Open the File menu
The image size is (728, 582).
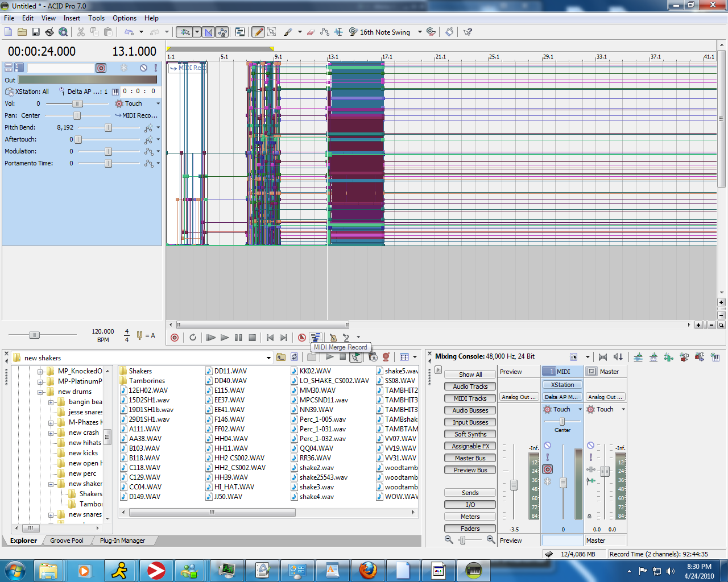(9, 18)
